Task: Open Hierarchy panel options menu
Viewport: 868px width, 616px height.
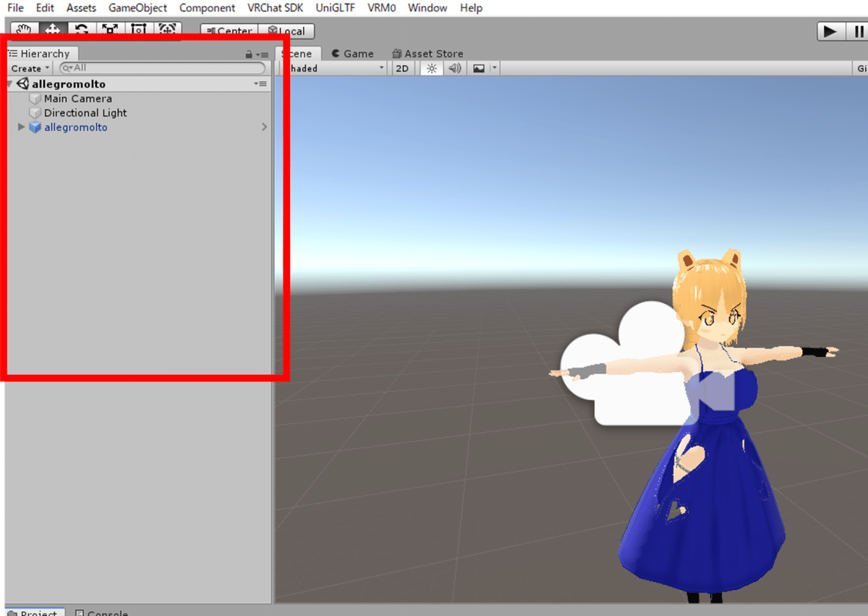Action: point(263,54)
